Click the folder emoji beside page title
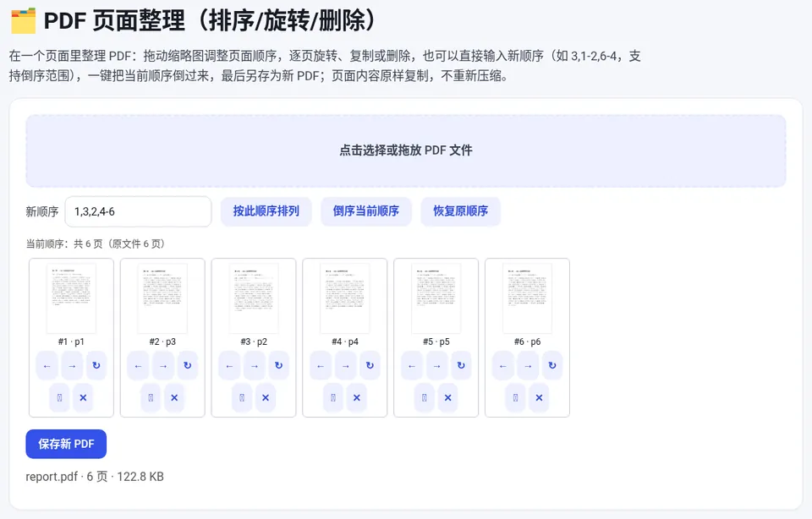This screenshot has height=519, width=812. click(24, 20)
